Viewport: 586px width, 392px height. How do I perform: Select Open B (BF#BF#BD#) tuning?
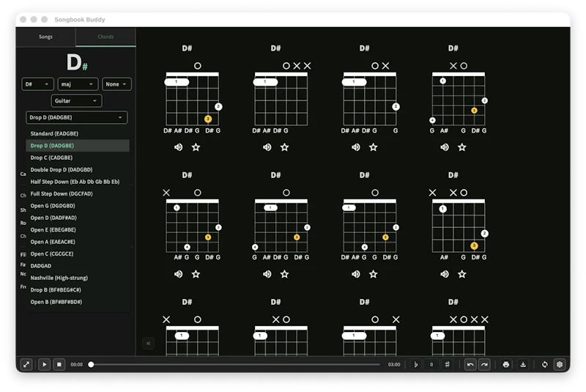(78, 302)
